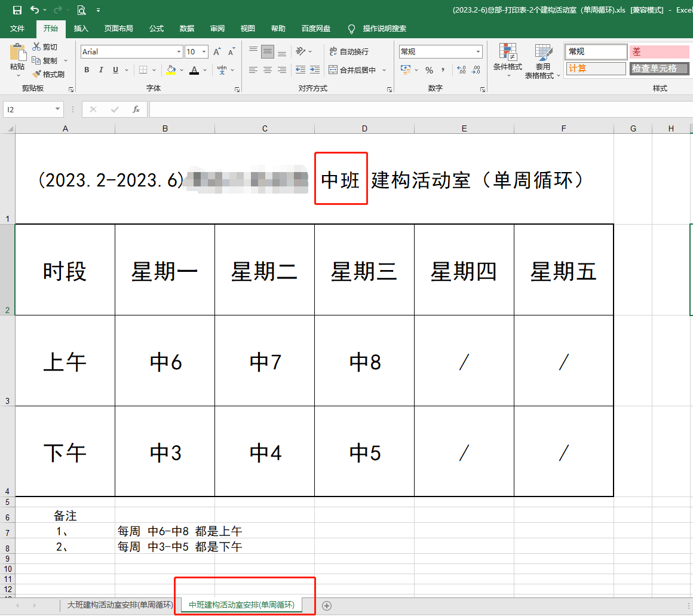The height and width of the screenshot is (616, 693).
Task: Click the Redo arrow in quick access toolbar
Action: 57,10
